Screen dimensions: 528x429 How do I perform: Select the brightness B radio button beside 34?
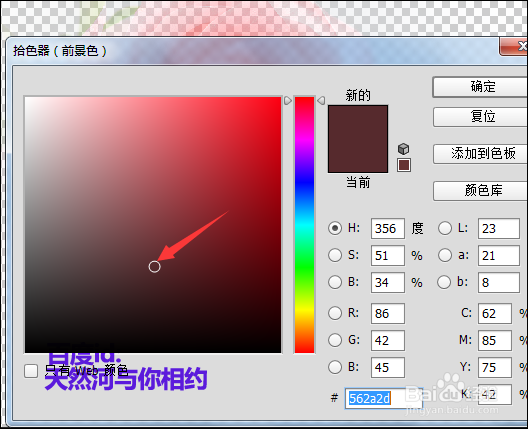(x=335, y=282)
